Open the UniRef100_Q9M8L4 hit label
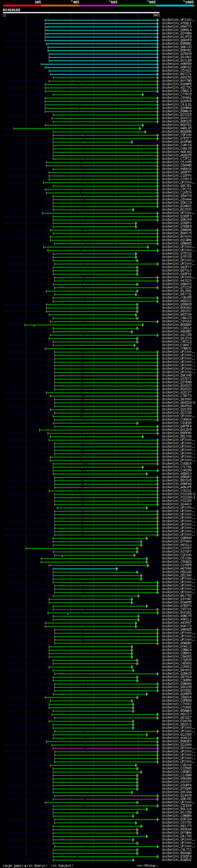197x868 pixels. click(177, 30)
